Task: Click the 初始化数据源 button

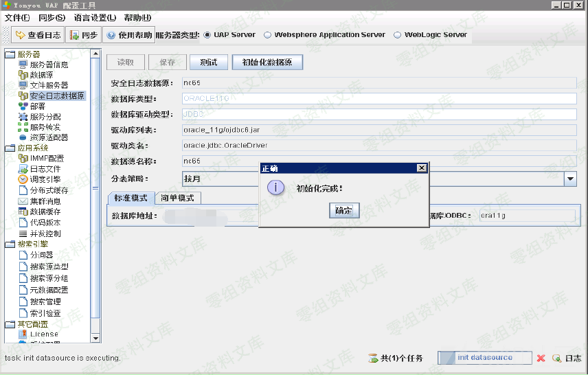Action: (267, 62)
